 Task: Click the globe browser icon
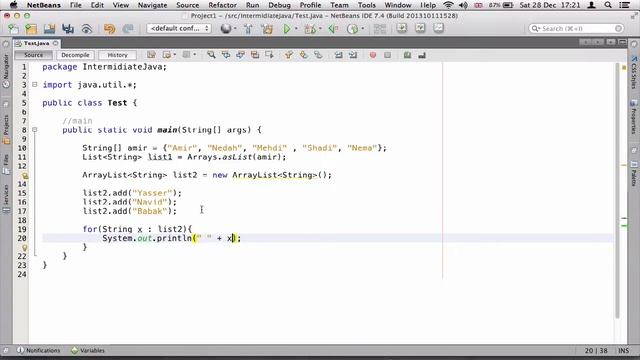(226, 29)
